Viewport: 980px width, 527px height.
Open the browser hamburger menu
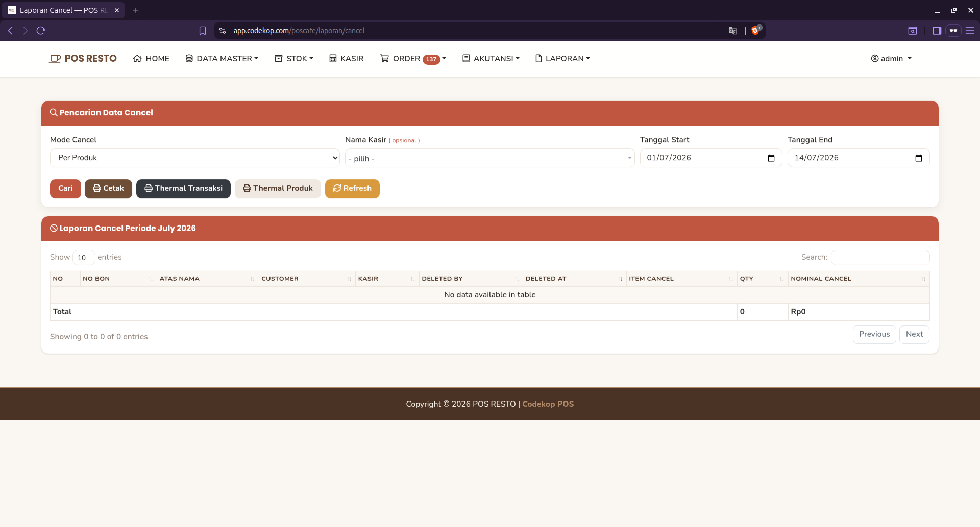coord(970,31)
